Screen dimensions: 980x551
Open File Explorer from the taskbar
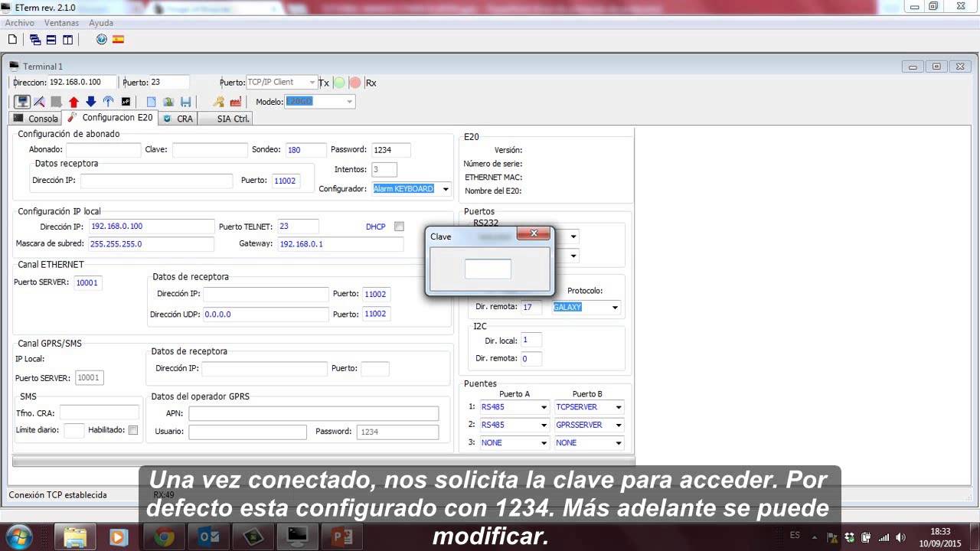pyautogui.click(x=75, y=536)
